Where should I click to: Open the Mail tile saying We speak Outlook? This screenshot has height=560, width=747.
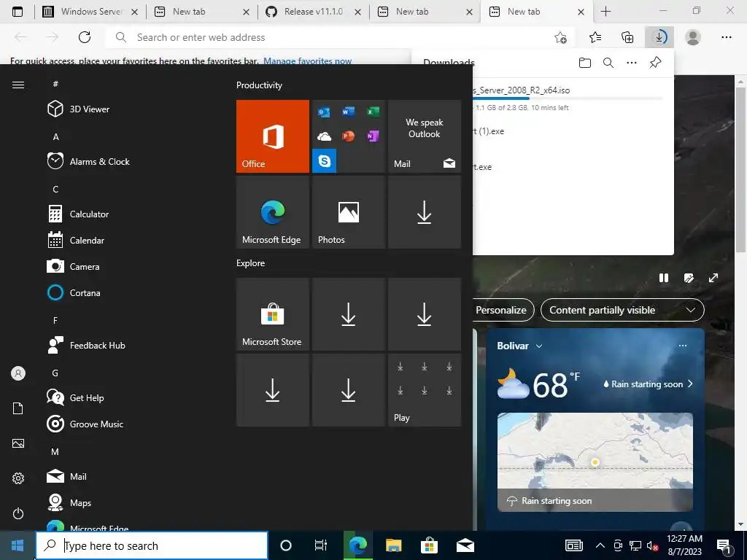[425, 136]
